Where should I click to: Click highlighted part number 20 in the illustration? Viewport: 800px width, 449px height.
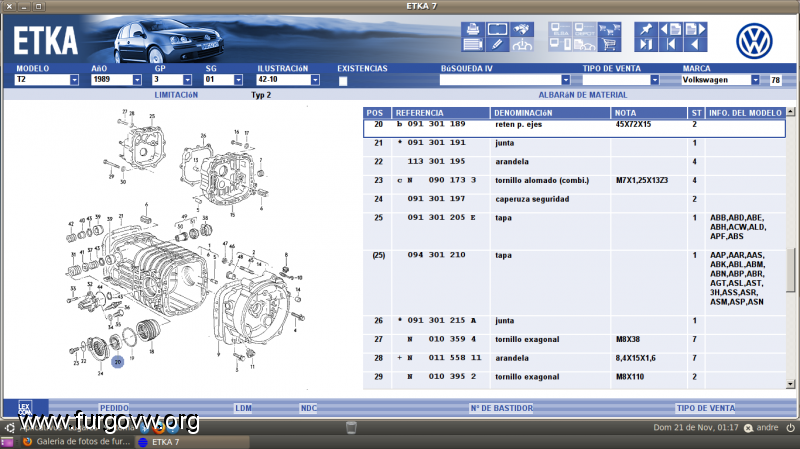click(117, 362)
